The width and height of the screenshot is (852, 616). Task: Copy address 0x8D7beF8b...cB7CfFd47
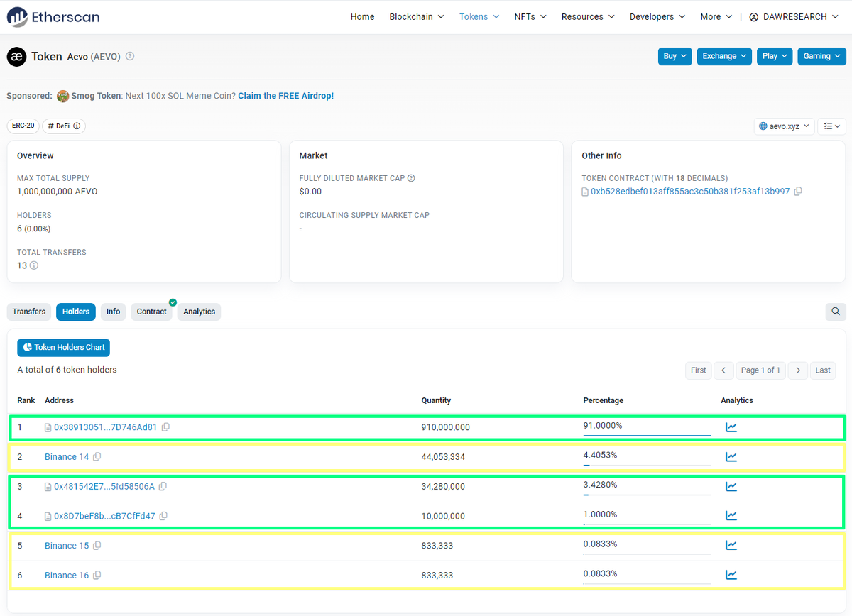pos(163,516)
